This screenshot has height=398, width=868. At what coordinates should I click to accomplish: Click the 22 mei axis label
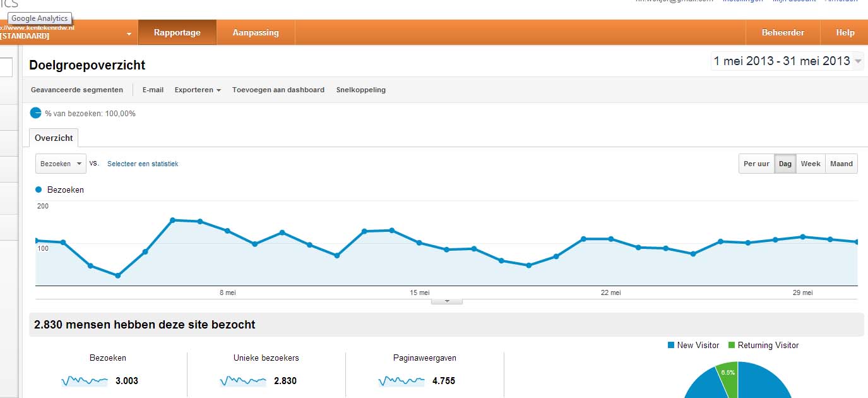[611, 292]
